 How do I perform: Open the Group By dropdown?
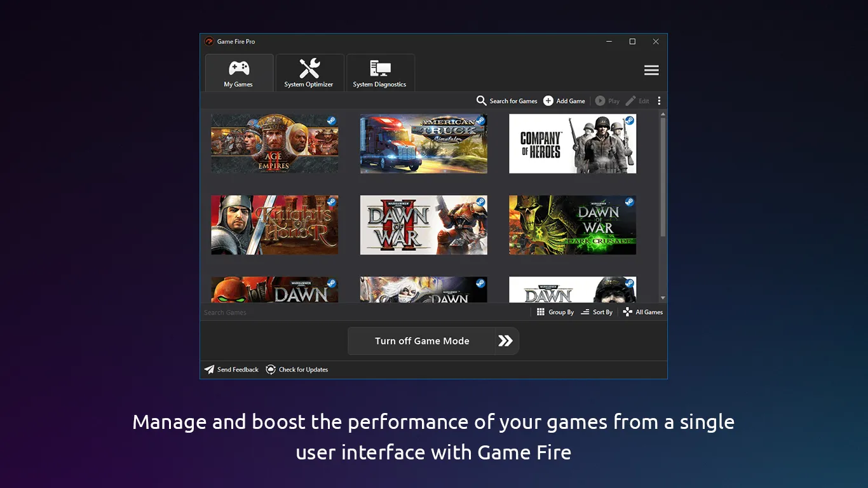(x=555, y=312)
